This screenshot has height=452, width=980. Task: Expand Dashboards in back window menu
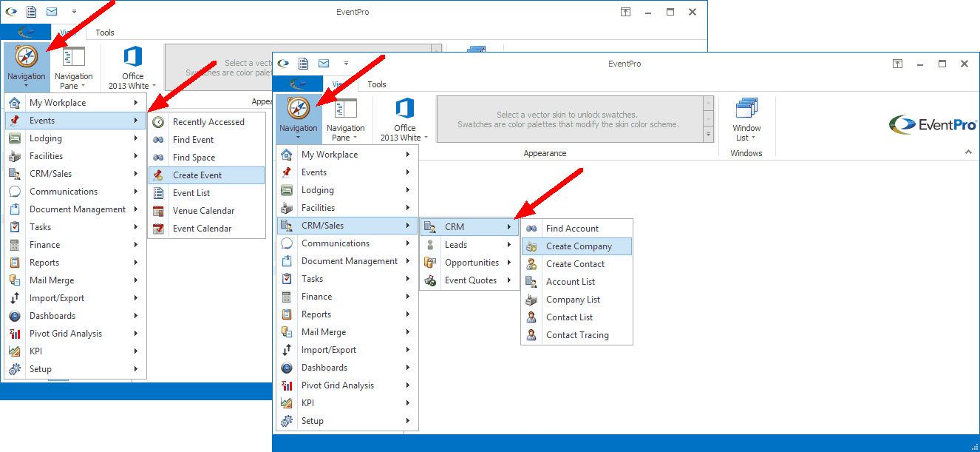click(x=75, y=316)
